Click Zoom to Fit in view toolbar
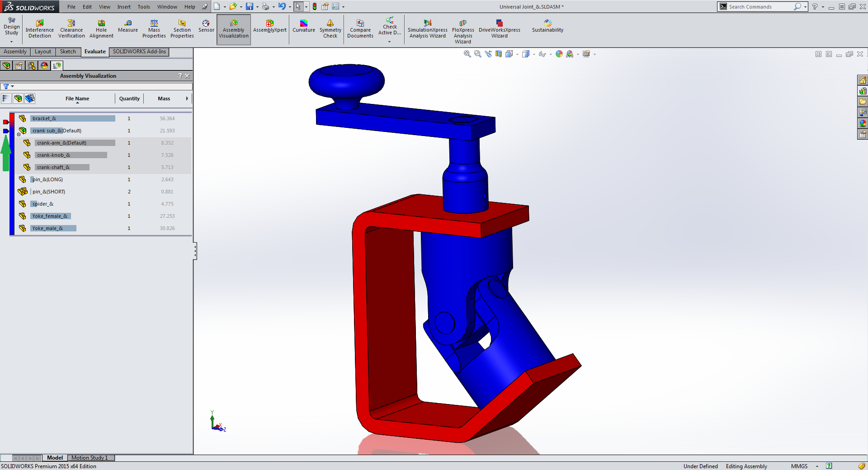Image resolution: width=868 pixels, height=470 pixels. click(467, 54)
